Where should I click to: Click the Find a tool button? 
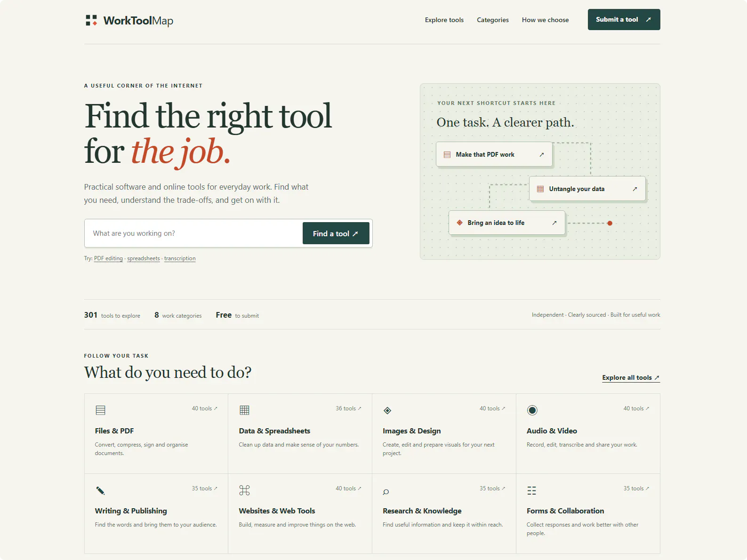pos(336,233)
